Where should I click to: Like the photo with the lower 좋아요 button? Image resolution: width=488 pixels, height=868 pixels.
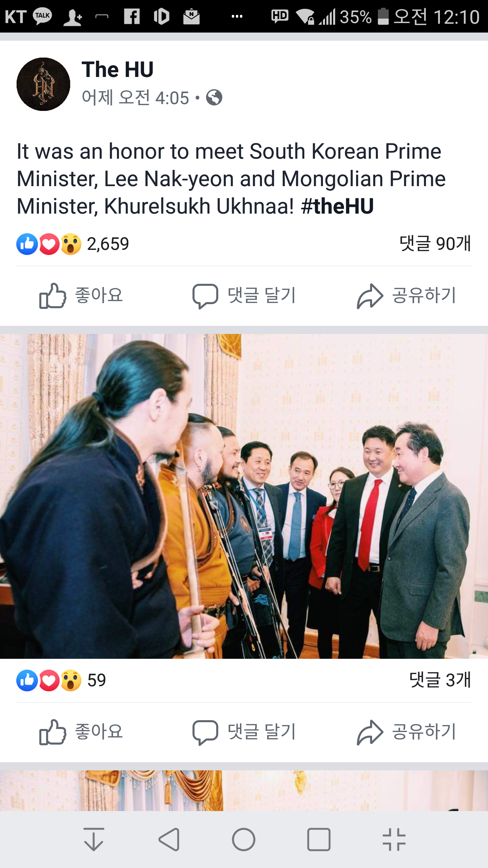pos(81,732)
